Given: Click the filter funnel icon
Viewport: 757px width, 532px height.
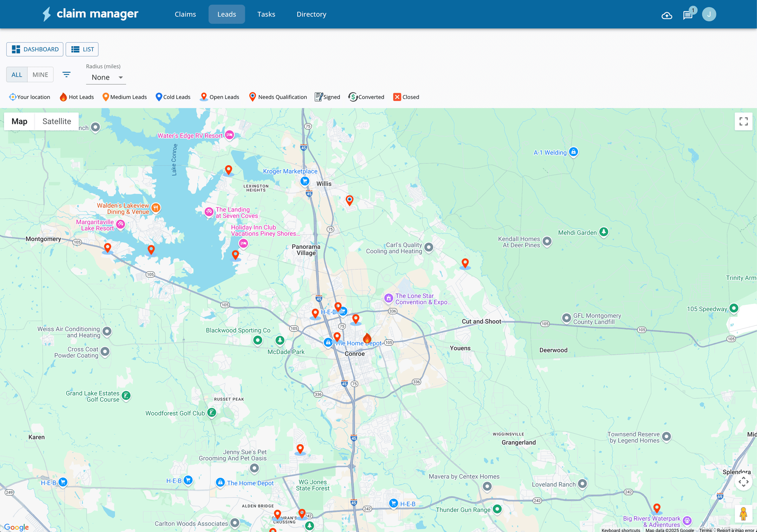Looking at the screenshot, I should 66,75.
